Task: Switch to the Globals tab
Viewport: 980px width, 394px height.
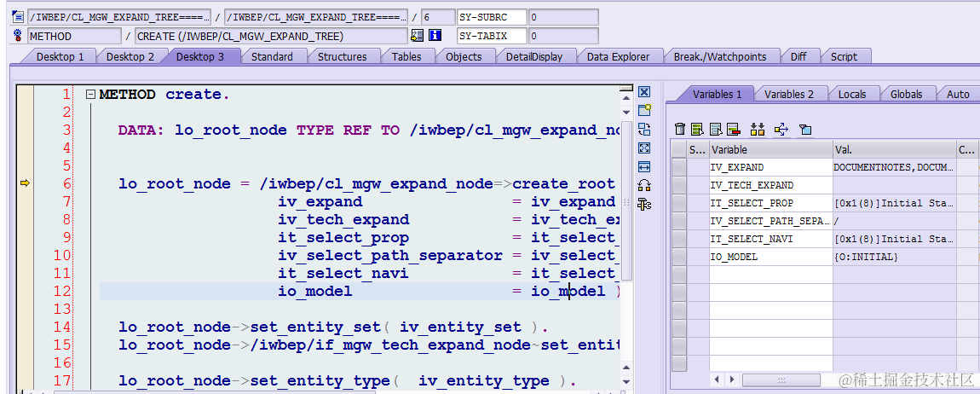Action: [x=906, y=95]
